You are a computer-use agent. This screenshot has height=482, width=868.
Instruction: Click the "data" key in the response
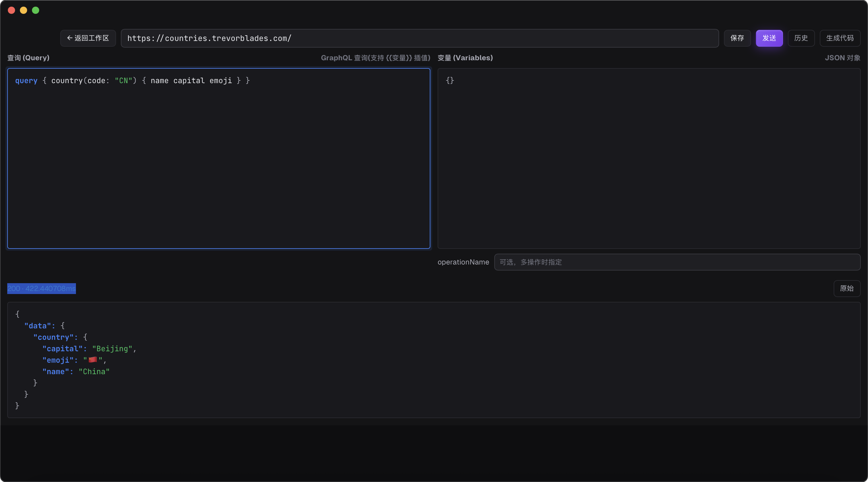37,326
